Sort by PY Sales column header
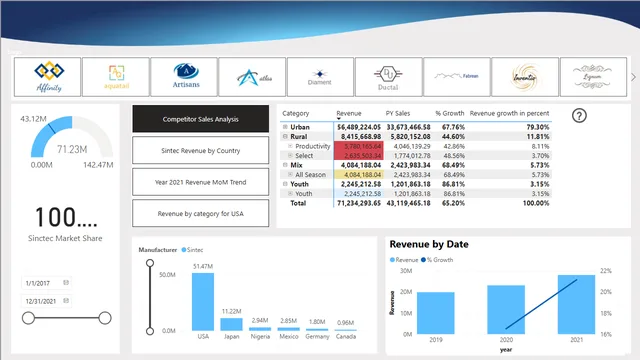This screenshot has width=640, height=360. click(398, 113)
